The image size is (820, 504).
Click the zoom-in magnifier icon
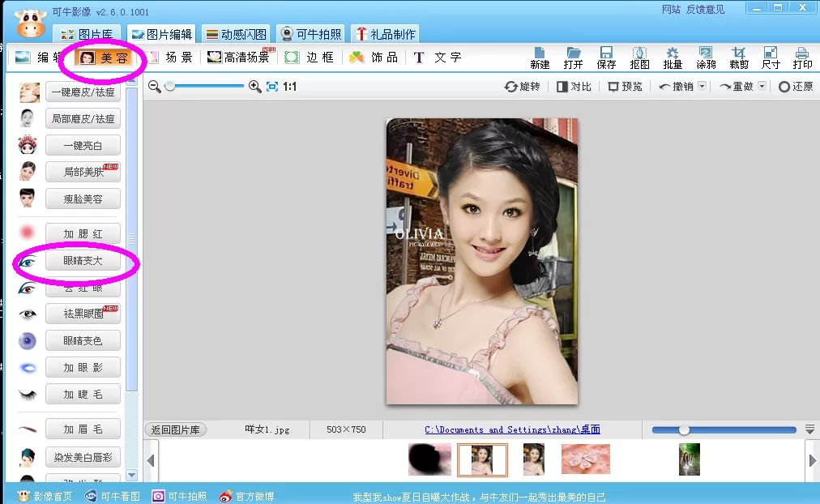point(254,86)
